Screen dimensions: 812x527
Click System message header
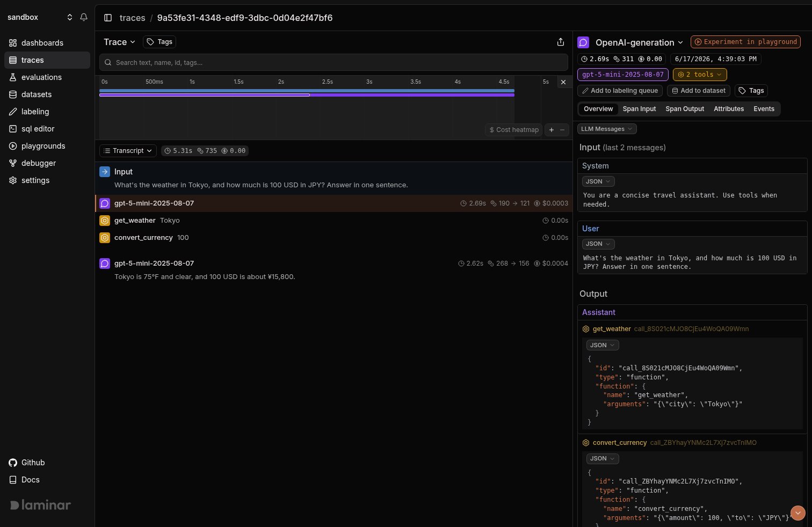pos(692,166)
